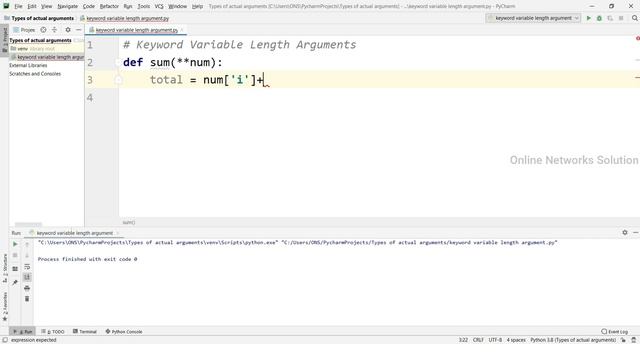Open the Edit menu
Image resolution: width=640 pixels, height=360 pixels.
pos(32,7)
